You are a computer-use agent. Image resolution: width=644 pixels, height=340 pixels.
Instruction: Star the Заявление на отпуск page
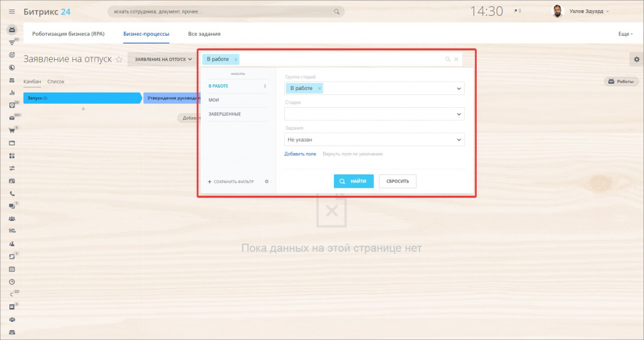pyautogui.click(x=119, y=59)
